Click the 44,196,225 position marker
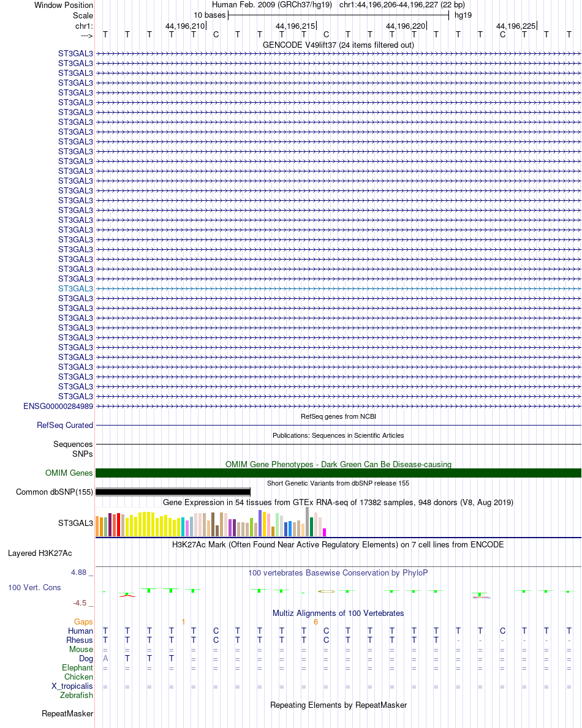 click(x=516, y=26)
